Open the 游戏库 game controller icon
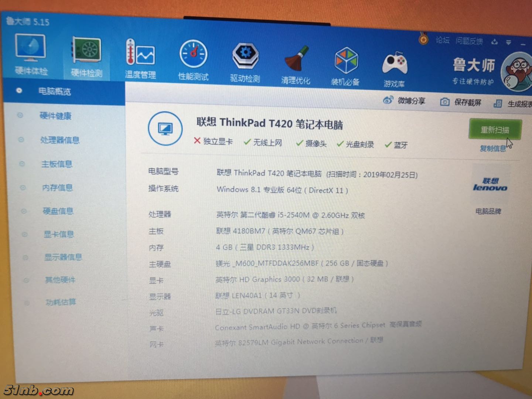Viewport: 532px width, 399px height. 394,68
